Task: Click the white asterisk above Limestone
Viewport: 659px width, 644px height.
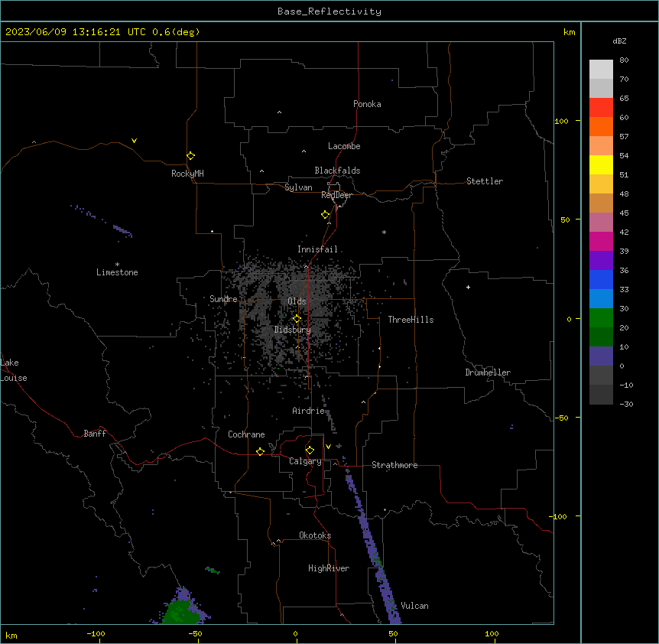Action: pyautogui.click(x=117, y=265)
